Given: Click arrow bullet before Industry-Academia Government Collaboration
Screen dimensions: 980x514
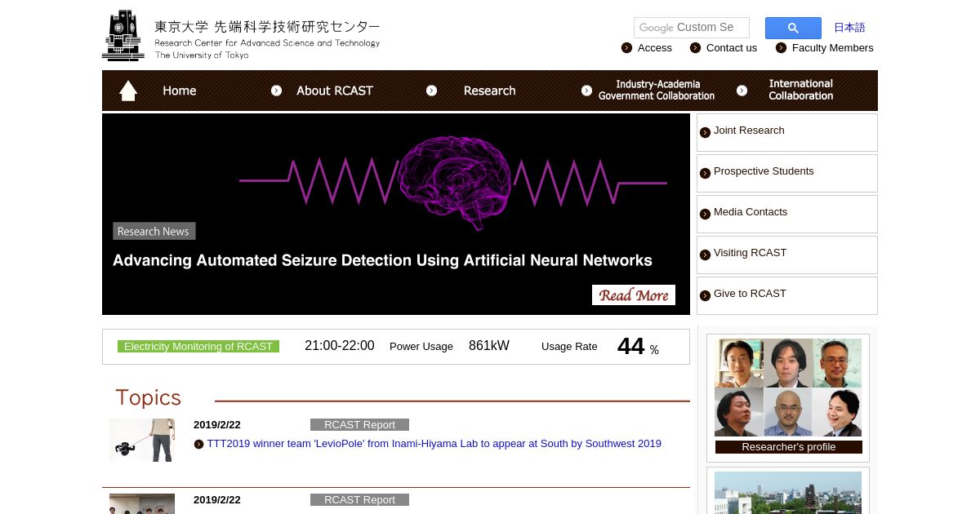Looking at the screenshot, I should pyautogui.click(x=586, y=91).
